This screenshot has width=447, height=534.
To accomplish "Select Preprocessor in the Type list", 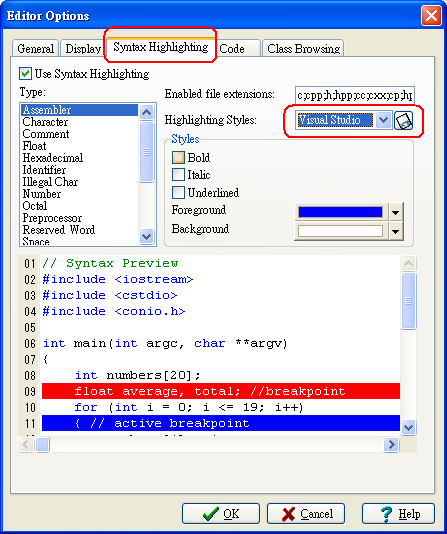I will (79, 218).
